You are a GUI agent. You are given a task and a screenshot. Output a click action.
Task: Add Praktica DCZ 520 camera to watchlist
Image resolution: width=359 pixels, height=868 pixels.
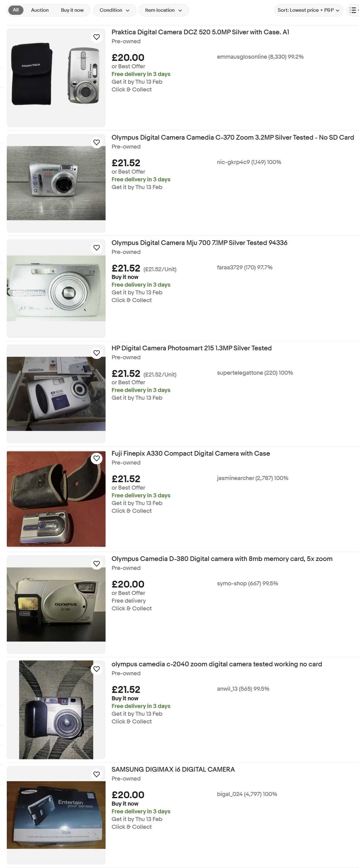[97, 37]
